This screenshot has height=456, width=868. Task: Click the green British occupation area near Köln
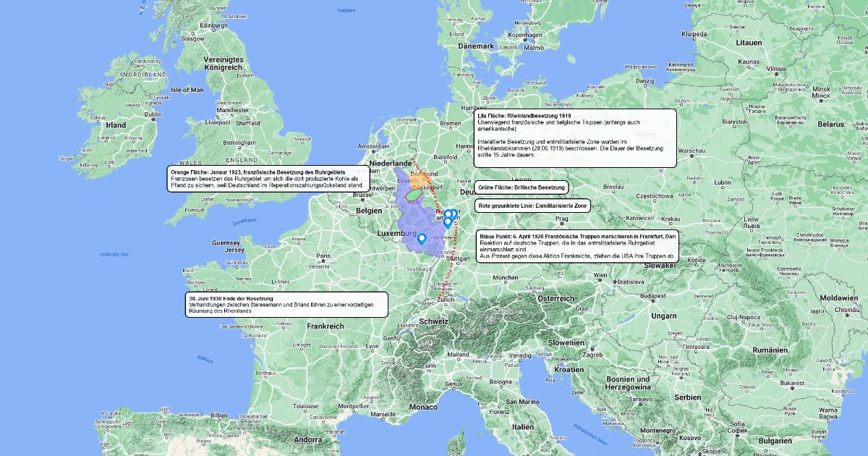(413, 195)
